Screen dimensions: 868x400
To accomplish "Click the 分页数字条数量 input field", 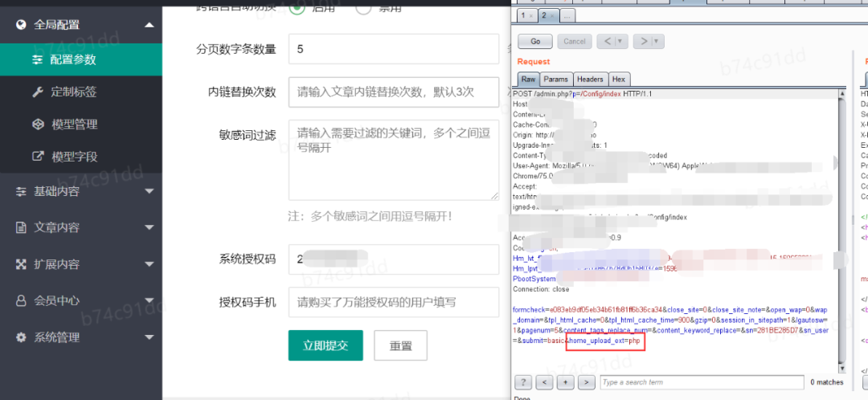I will [x=394, y=49].
